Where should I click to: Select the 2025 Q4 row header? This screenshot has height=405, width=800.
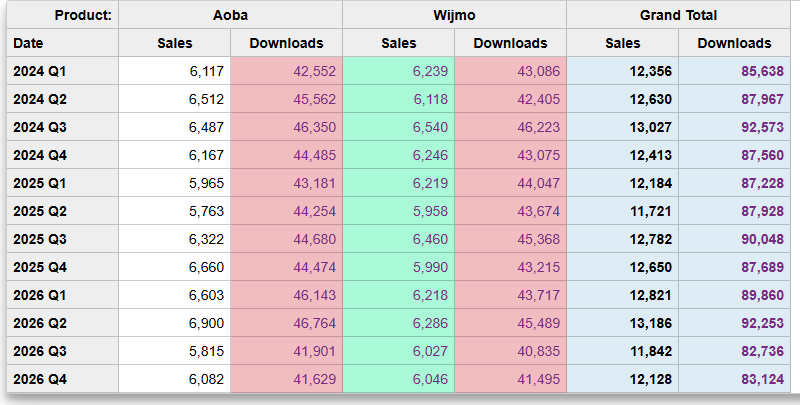click(63, 267)
